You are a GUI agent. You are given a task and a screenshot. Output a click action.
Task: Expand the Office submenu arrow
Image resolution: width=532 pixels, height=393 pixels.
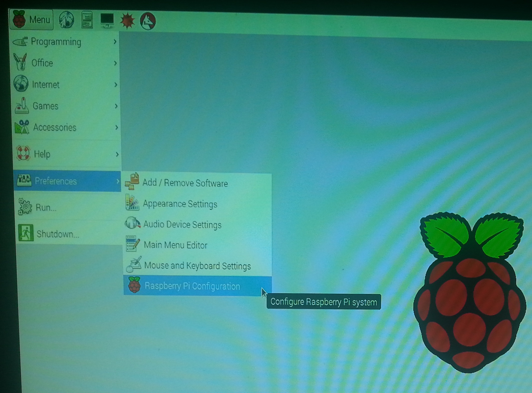[x=115, y=63]
